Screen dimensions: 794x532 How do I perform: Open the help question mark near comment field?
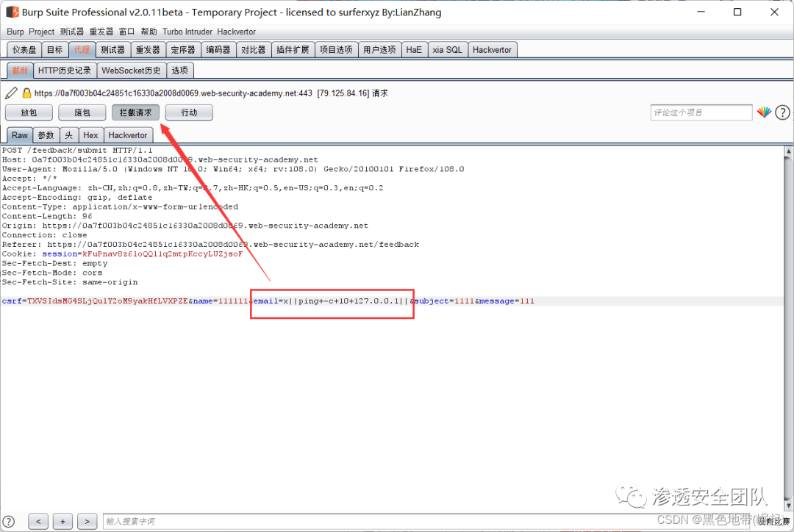tap(782, 112)
